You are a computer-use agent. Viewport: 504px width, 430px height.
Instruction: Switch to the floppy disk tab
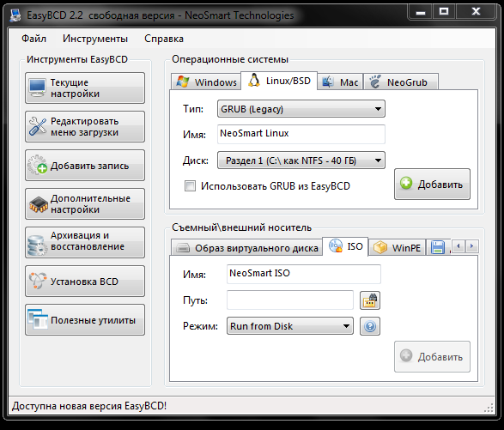438,247
